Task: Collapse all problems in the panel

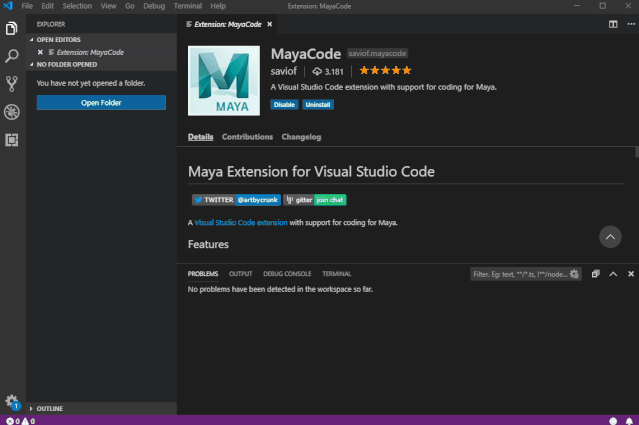Action: (x=595, y=274)
